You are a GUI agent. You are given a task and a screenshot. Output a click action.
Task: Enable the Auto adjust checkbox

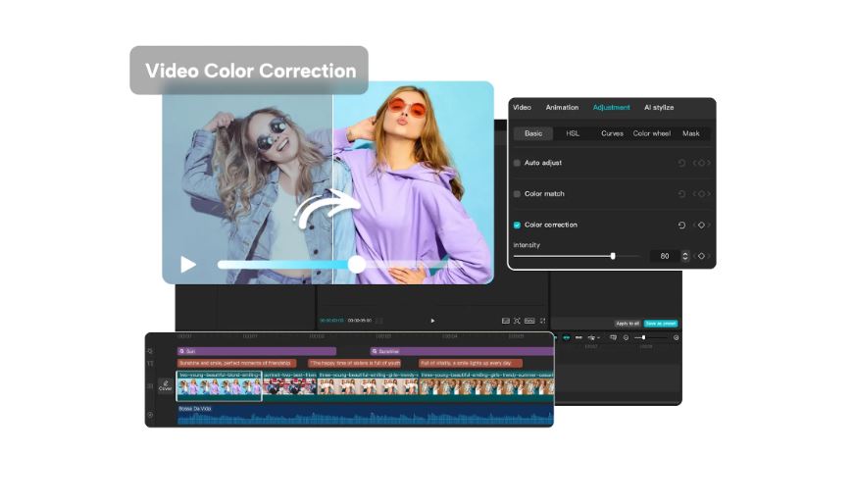click(x=517, y=163)
